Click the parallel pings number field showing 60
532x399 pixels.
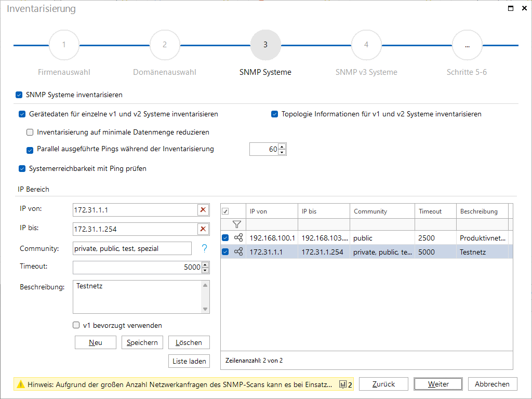click(264, 149)
